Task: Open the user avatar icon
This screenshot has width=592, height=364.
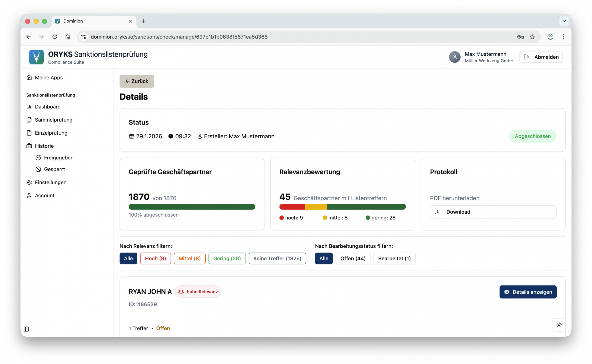Action: pos(454,57)
